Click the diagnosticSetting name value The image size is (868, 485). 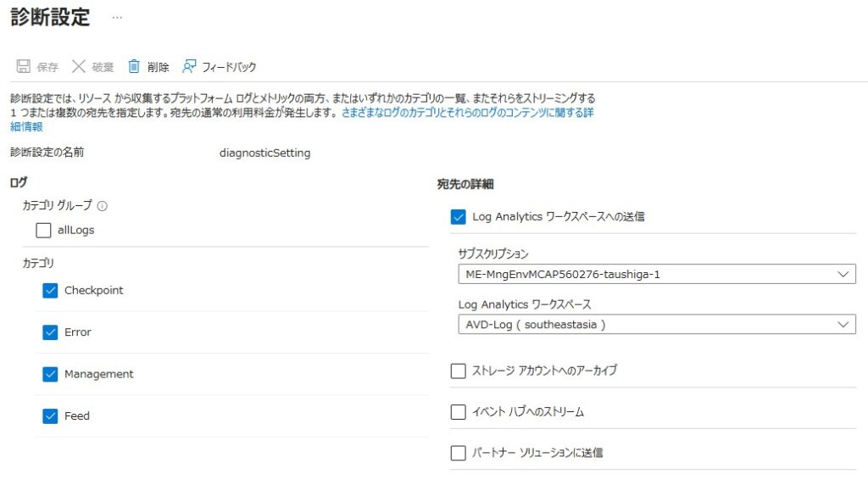[264, 153]
